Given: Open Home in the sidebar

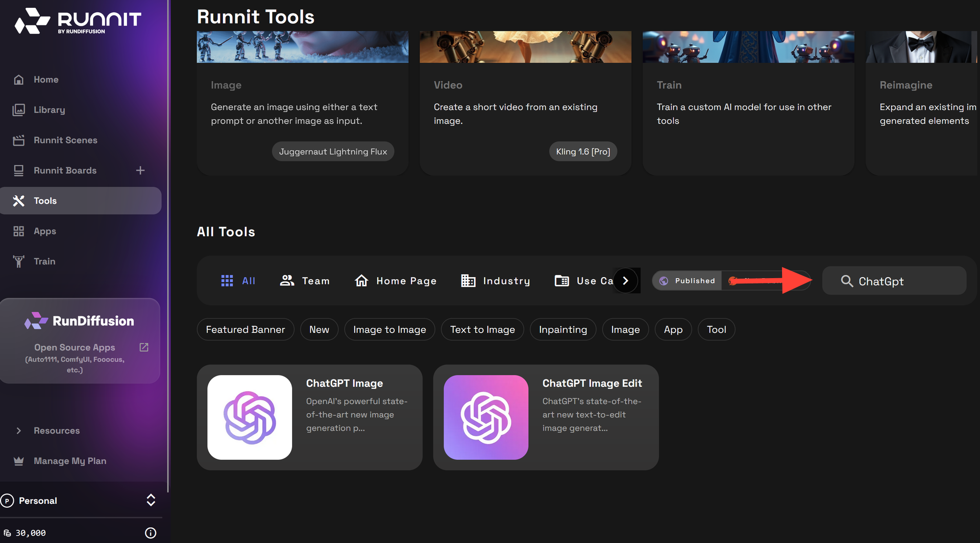Looking at the screenshot, I should point(46,79).
